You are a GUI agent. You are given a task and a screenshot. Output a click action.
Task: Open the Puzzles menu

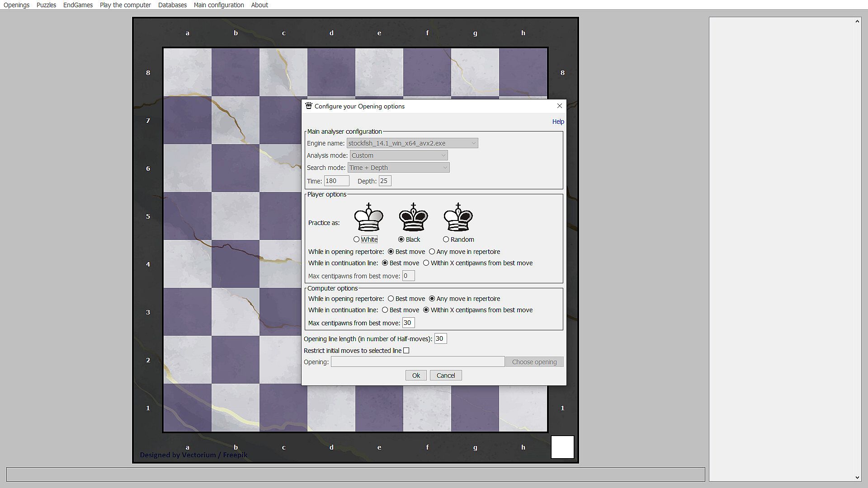coord(46,5)
